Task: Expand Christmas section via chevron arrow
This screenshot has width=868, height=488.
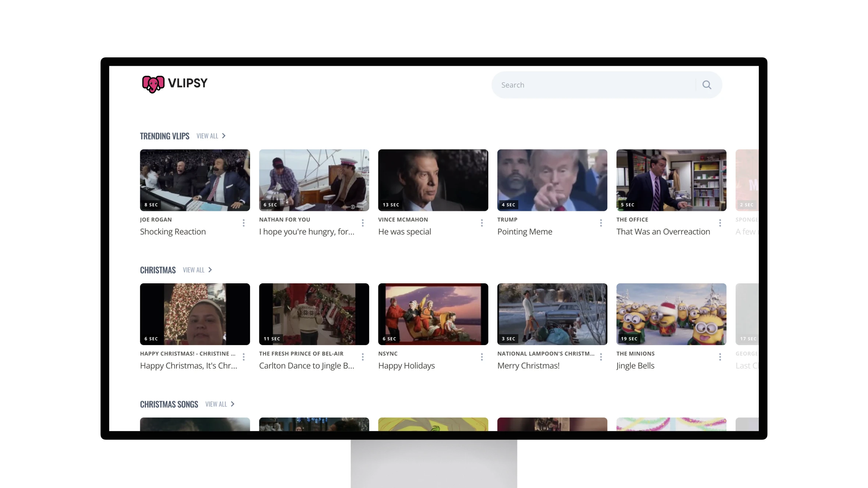Action: 210,269
